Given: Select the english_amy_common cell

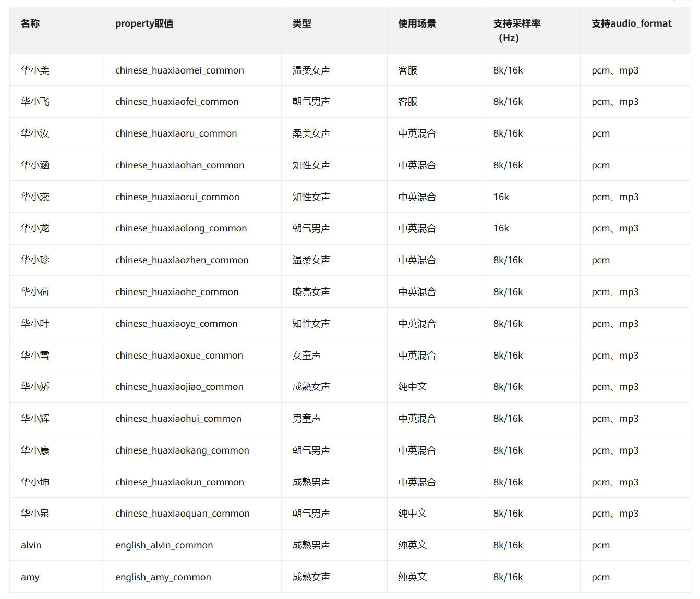Looking at the screenshot, I should pos(163,577).
